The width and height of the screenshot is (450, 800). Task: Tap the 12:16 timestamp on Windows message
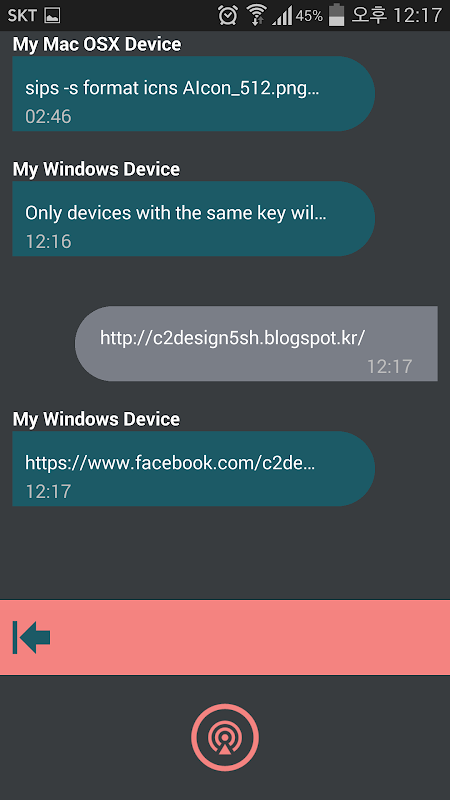pos(48,241)
